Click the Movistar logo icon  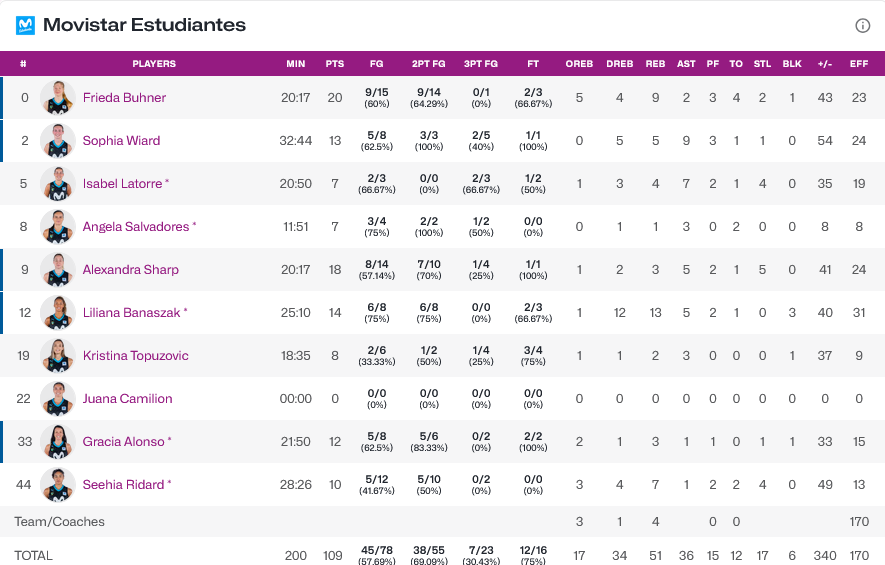point(25,25)
